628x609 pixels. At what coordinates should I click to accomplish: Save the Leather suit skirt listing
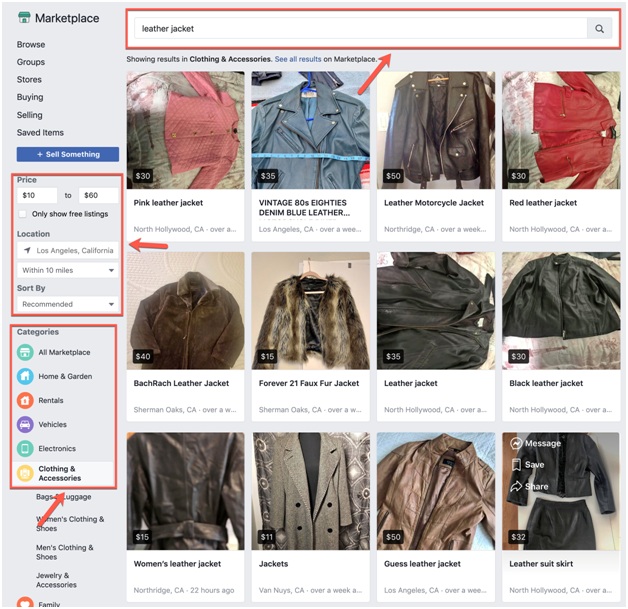click(x=527, y=465)
